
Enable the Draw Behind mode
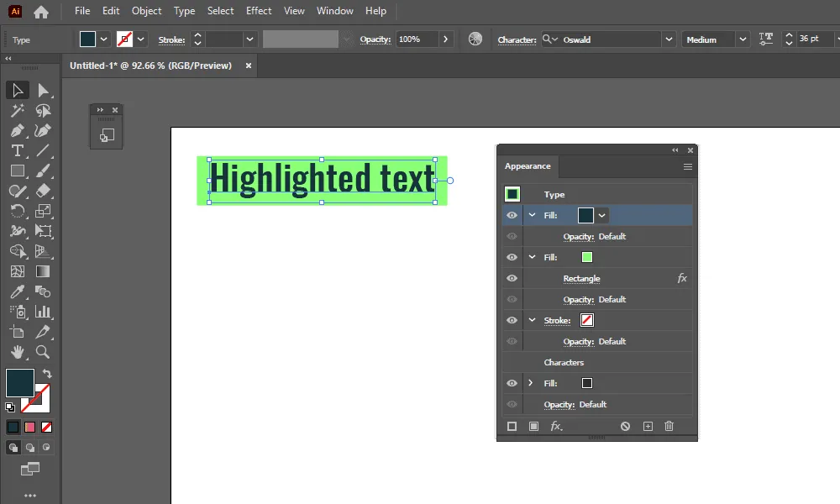coord(30,447)
